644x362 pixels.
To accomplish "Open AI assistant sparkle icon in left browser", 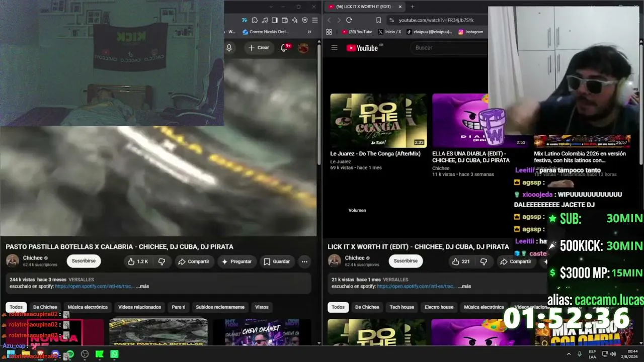I will (295, 20).
